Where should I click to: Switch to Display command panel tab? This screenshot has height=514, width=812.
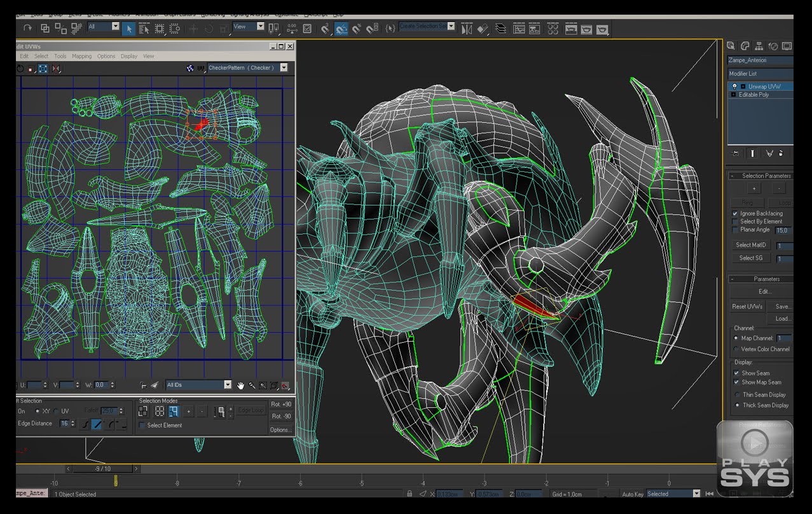point(787,46)
